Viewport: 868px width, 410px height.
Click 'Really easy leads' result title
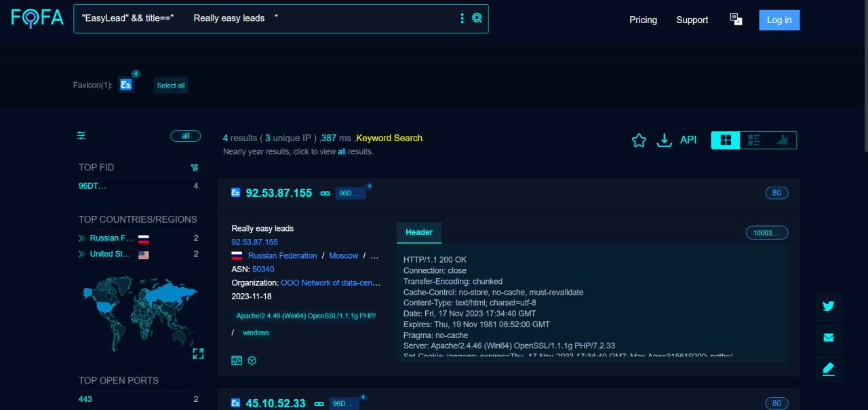(x=262, y=229)
